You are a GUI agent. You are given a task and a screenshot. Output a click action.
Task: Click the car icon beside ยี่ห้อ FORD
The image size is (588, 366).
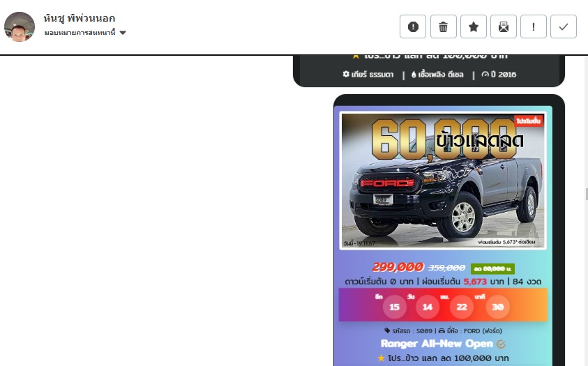(442, 330)
